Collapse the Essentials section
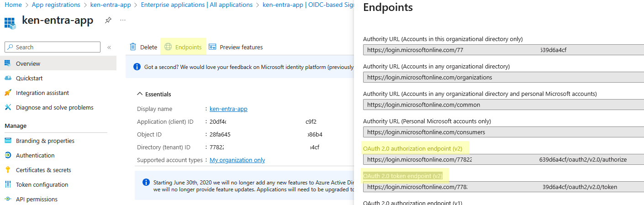This screenshot has height=205, width=644. pos(140,94)
